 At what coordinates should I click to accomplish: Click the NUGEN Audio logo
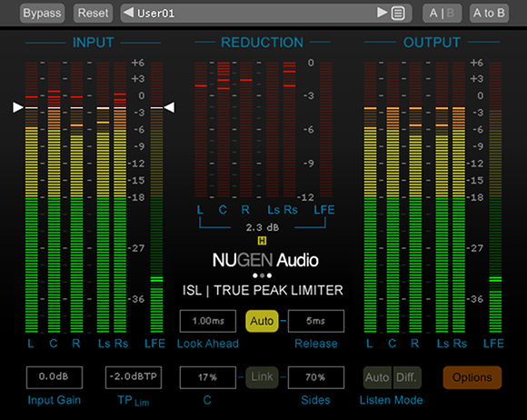(265, 260)
